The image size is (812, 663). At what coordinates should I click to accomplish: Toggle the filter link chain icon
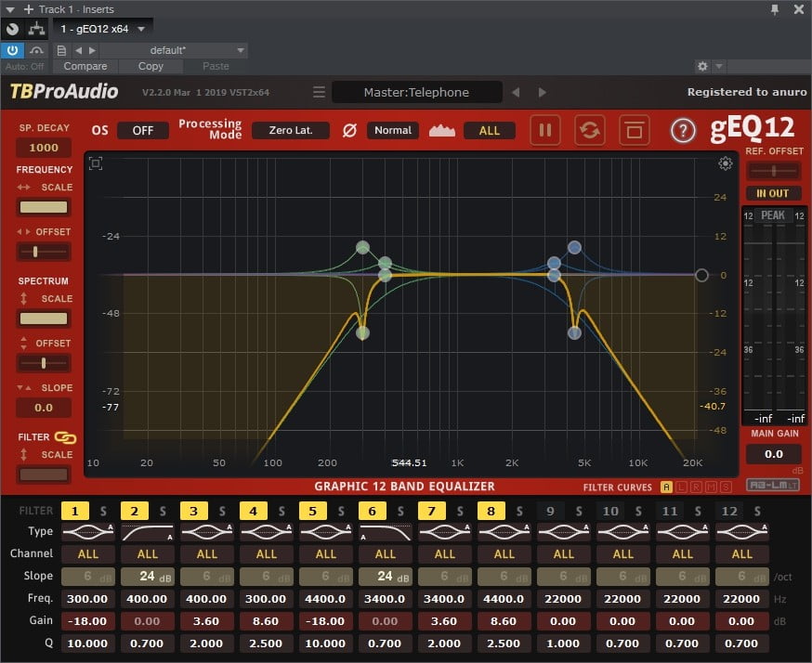point(65,438)
